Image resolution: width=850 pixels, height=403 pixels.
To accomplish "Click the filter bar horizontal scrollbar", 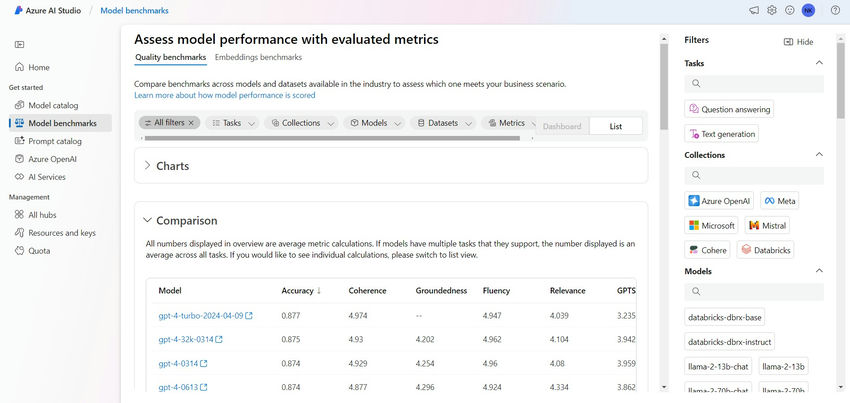I will pos(332,138).
